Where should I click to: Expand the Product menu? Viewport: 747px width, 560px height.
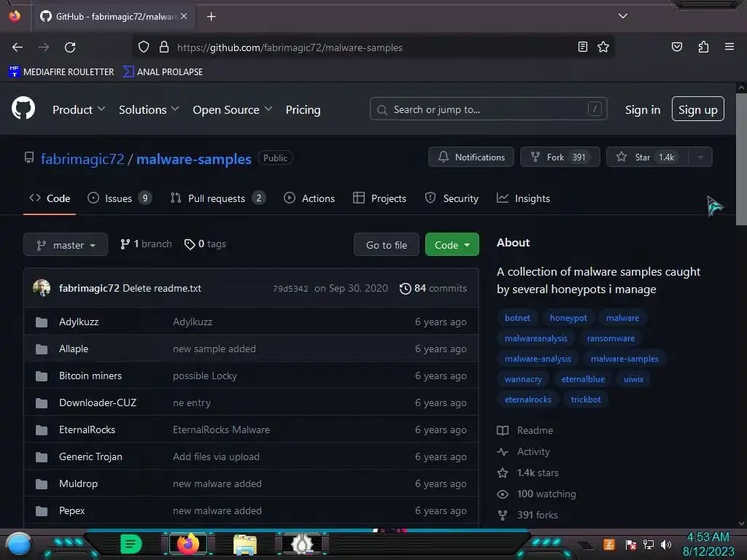pyautogui.click(x=79, y=109)
